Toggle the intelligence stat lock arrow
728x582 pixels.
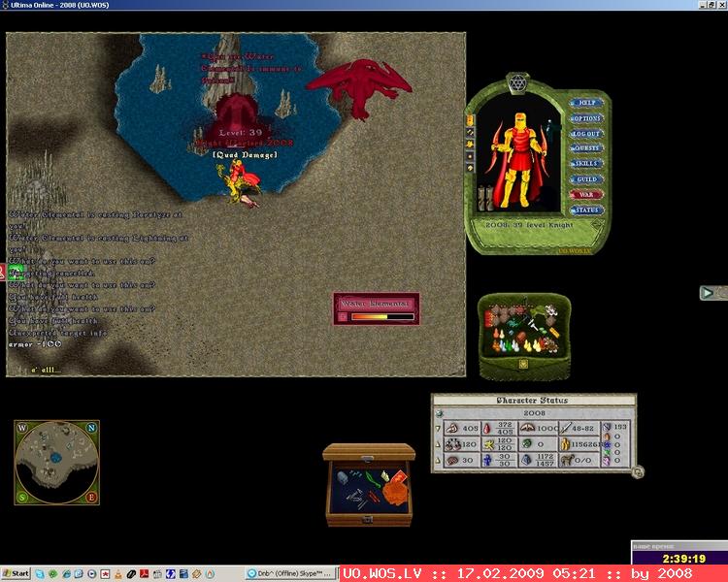438,460
